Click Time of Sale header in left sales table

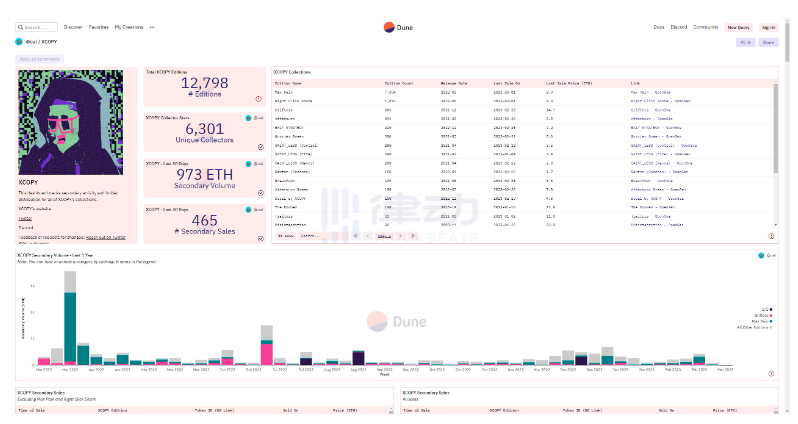pyautogui.click(x=30, y=410)
